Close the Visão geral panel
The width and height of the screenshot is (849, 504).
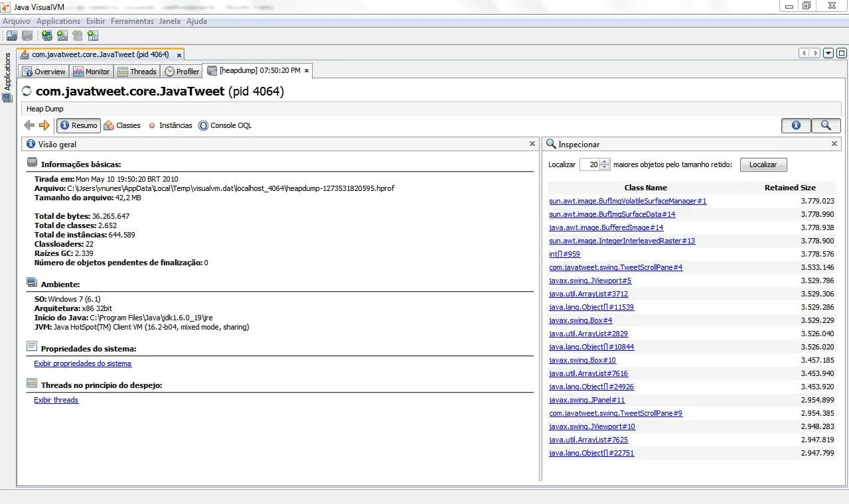coord(532,144)
